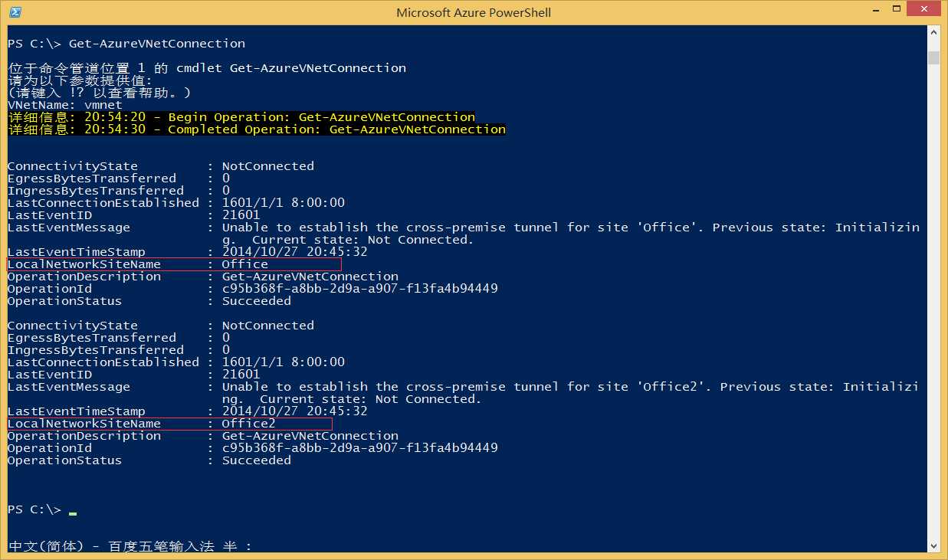
Task: Click the input method status line at bottom
Action: [130, 546]
